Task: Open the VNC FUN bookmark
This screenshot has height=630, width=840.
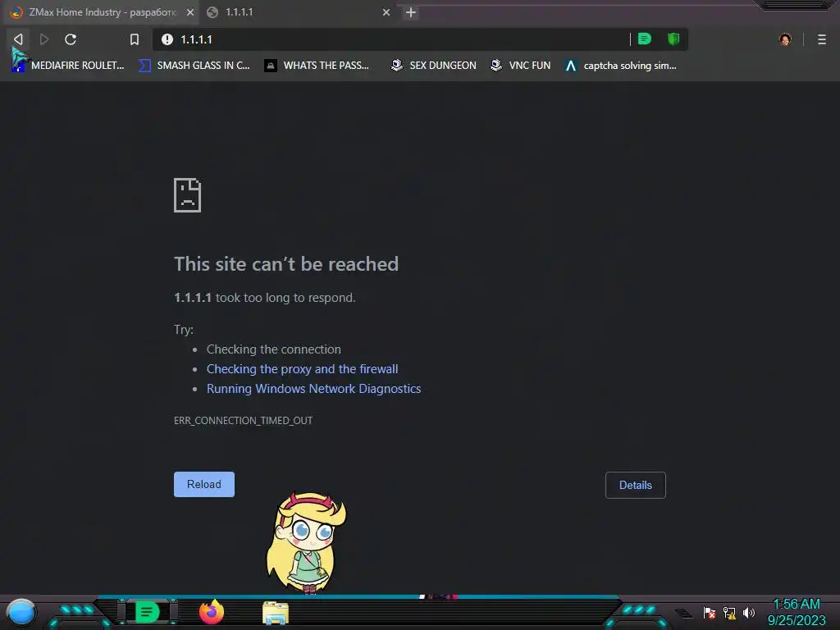Action: pyautogui.click(x=521, y=66)
